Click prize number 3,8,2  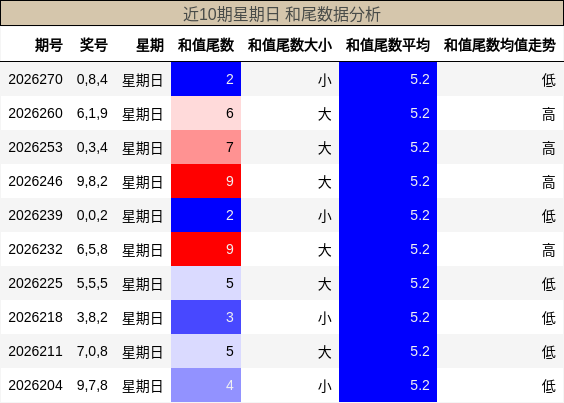pos(92,318)
